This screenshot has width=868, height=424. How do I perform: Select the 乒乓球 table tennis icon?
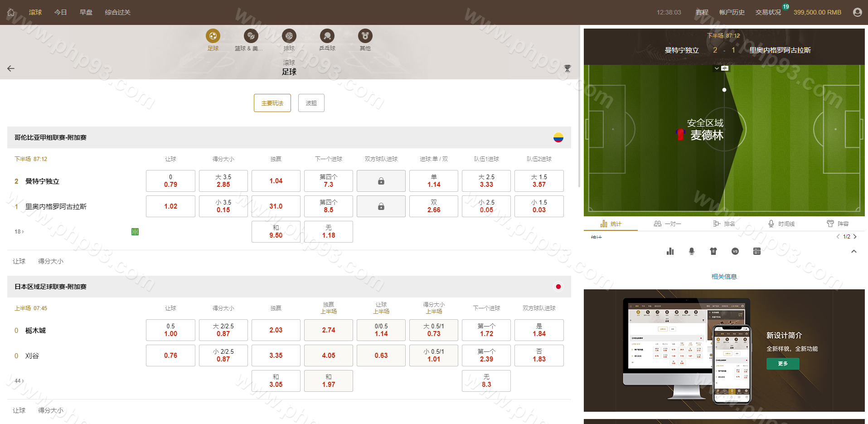click(x=327, y=36)
